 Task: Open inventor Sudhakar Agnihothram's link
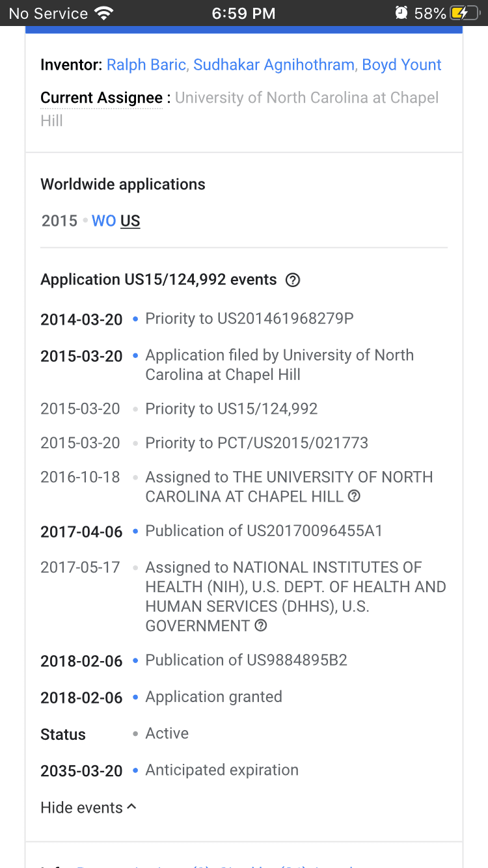click(x=274, y=64)
